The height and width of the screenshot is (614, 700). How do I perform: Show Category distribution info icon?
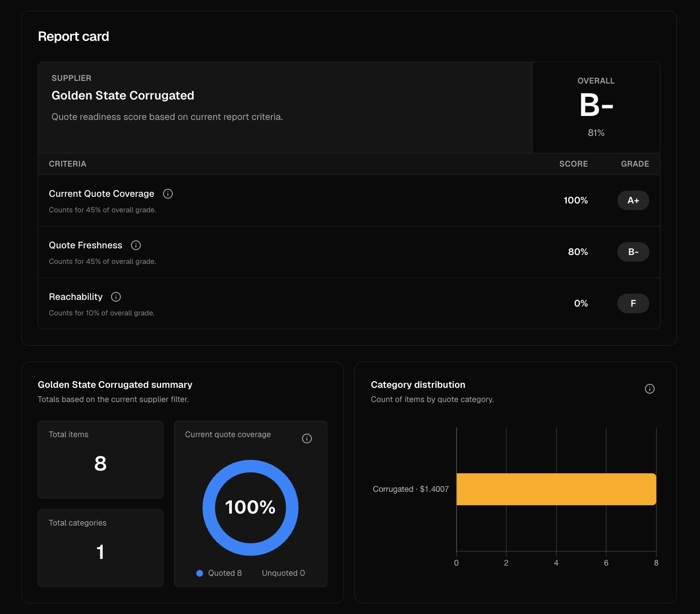650,389
